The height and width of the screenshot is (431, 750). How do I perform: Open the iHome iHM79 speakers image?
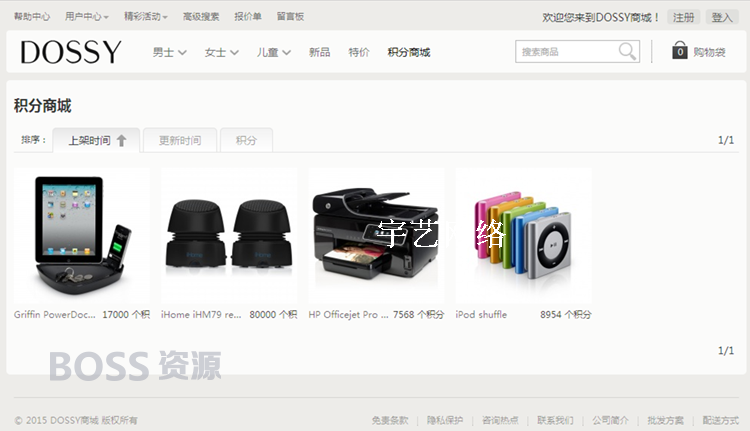click(229, 235)
